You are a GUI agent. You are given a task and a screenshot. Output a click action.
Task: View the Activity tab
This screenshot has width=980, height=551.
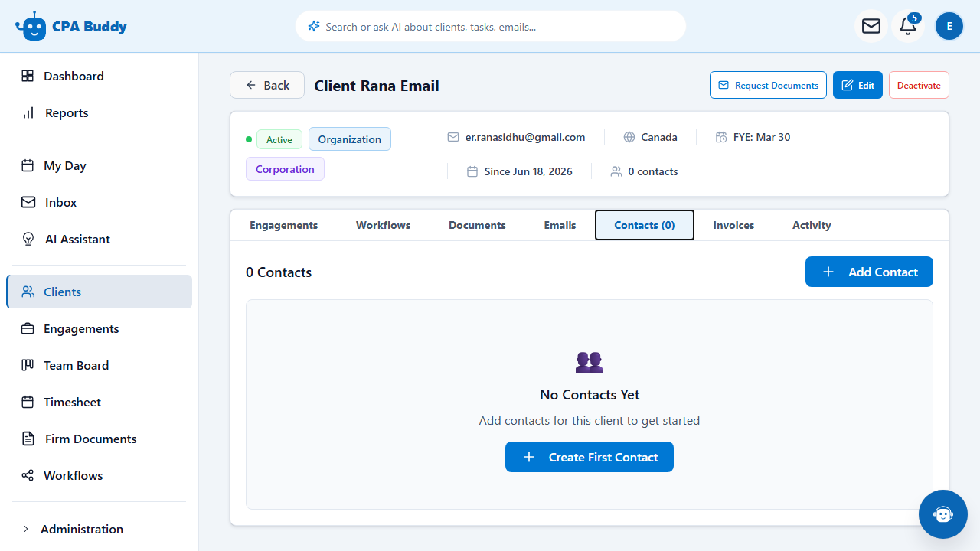tap(812, 225)
